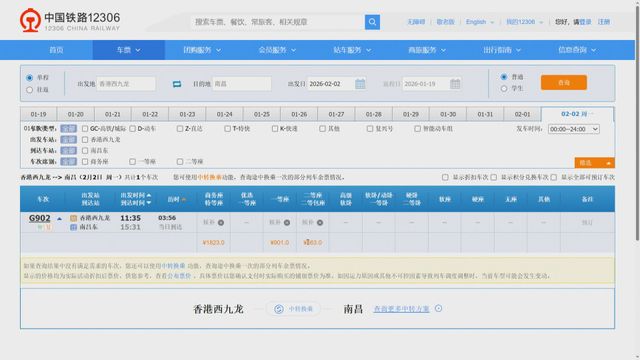The image size is (640, 360).
Task: Expand the member services menu
Action: pyautogui.click(x=277, y=50)
